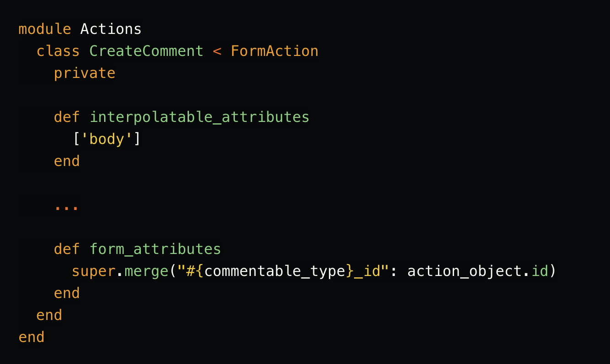Click the orange ellipsis '...' line
The width and height of the screenshot is (610, 364).
click(67, 206)
